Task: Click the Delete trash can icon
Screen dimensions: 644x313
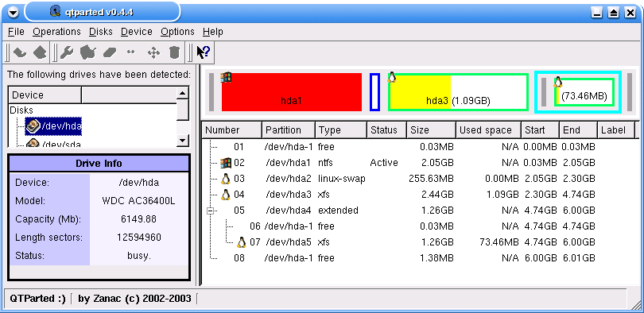Action: [x=175, y=52]
